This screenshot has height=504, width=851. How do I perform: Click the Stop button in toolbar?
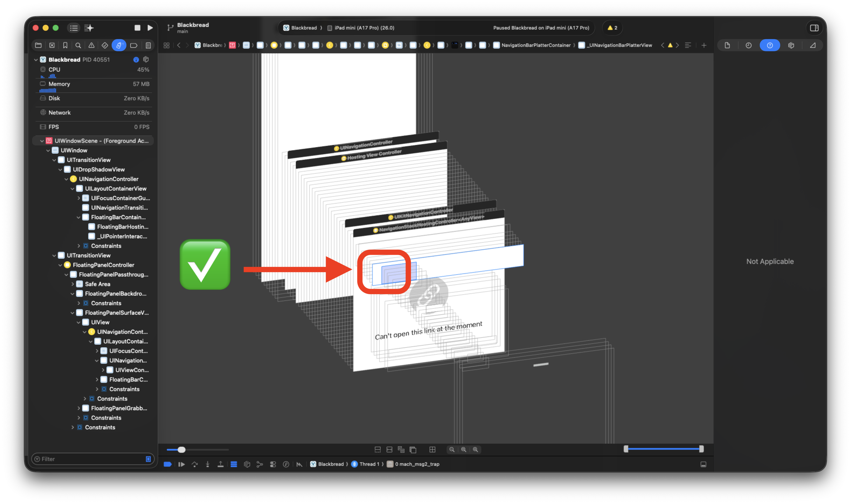(137, 28)
